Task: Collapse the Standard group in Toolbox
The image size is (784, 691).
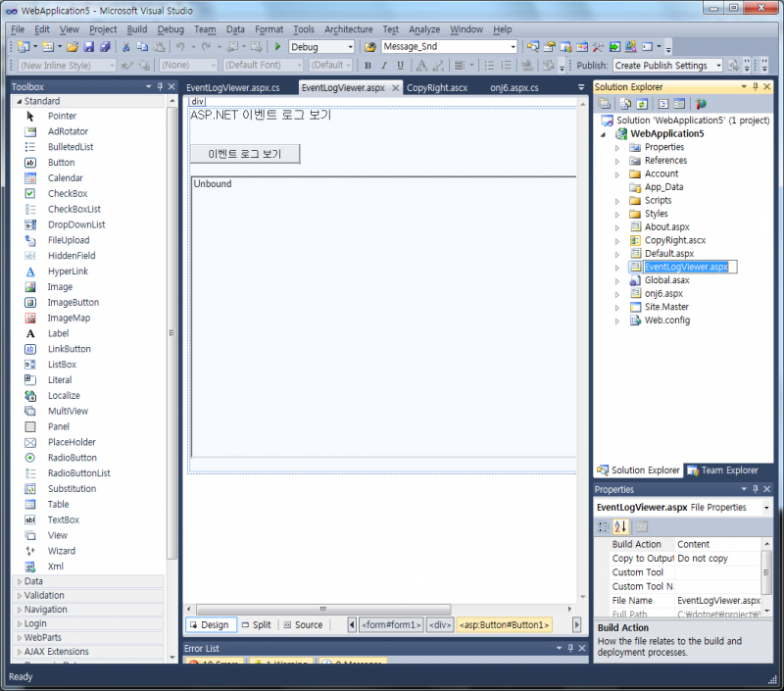Action: coord(19,101)
